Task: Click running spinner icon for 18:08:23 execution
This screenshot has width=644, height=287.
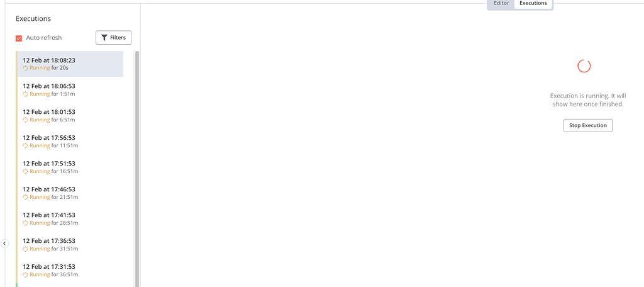Action: 26,68
